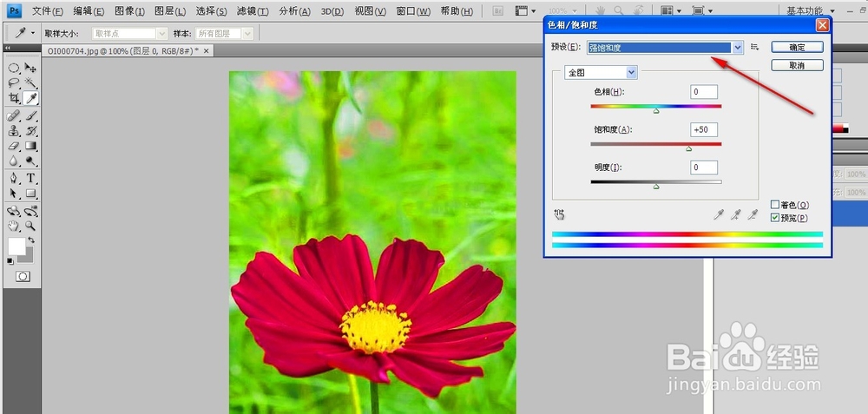Select the 3D Rotate tool
868x414 pixels.
point(14,211)
